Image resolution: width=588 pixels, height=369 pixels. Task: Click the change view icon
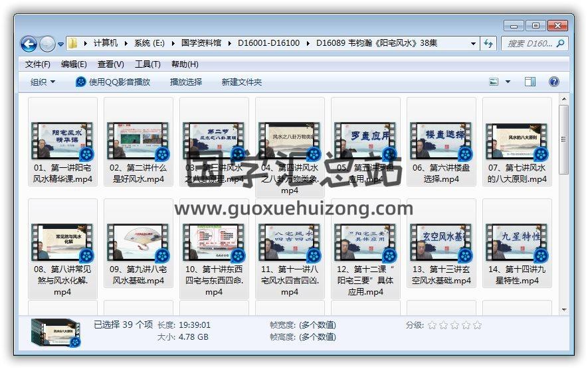(x=494, y=82)
